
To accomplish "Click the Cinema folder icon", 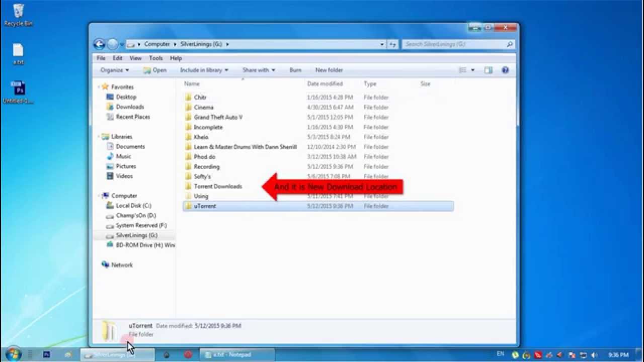I will point(188,107).
